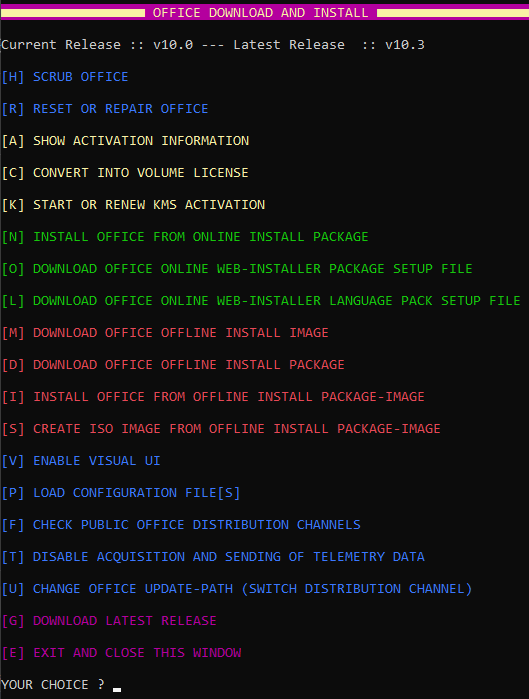529x699 pixels.
Task: Select DOWNLOAD OFFICE ONLINE WEB-INSTALLER PACKAGE SETUP FILE
Action: click(x=237, y=269)
